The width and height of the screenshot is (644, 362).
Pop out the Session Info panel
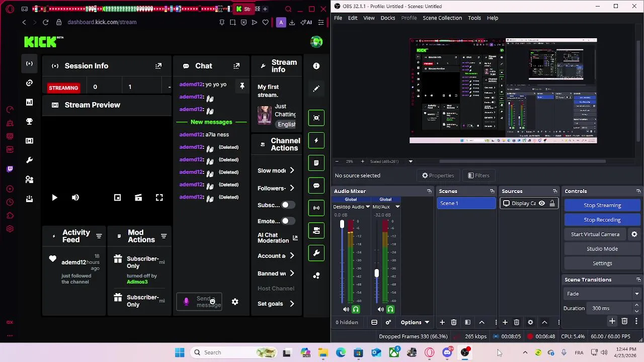point(158,66)
